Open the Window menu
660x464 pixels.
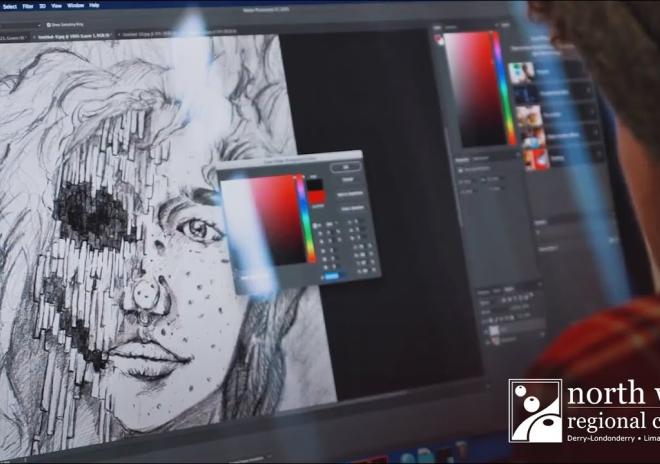click(75, 5)
